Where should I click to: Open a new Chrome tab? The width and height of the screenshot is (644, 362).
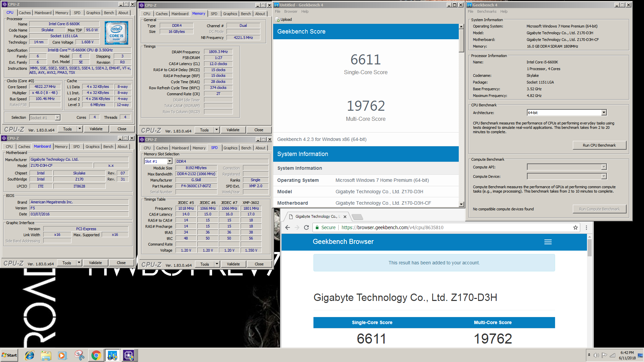(x=357, y=217)
